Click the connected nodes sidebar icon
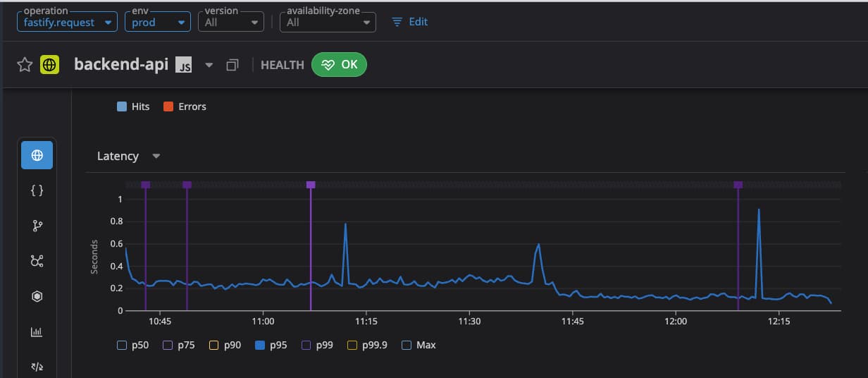Image resolution: width=868 pixels, height=378 pixels. tap(37, 261)
